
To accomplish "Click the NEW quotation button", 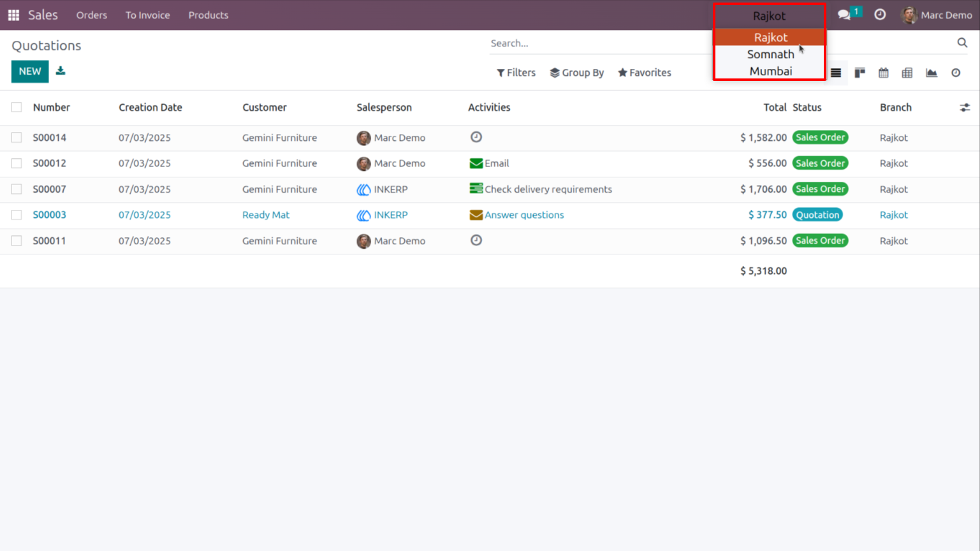I will click(x=30, y=71).
